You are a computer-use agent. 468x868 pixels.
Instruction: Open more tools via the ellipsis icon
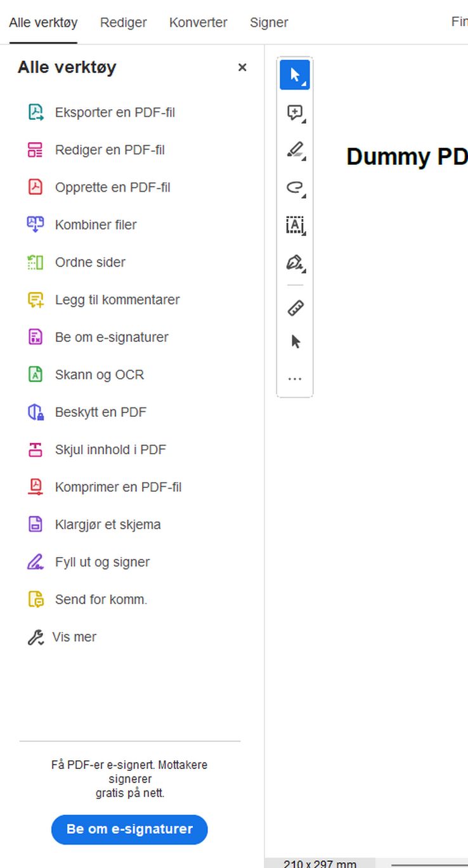tap(294, 378)
